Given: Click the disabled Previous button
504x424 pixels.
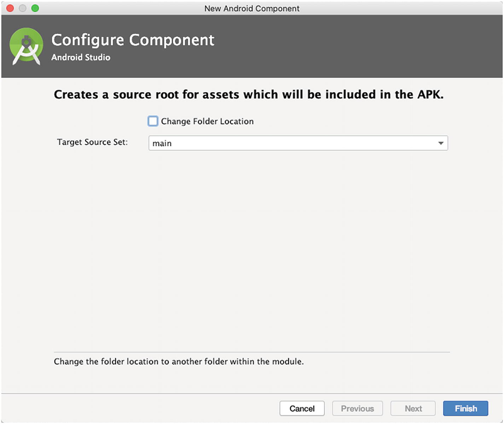Looking at the screenshot, I should (x=357, y=408).
